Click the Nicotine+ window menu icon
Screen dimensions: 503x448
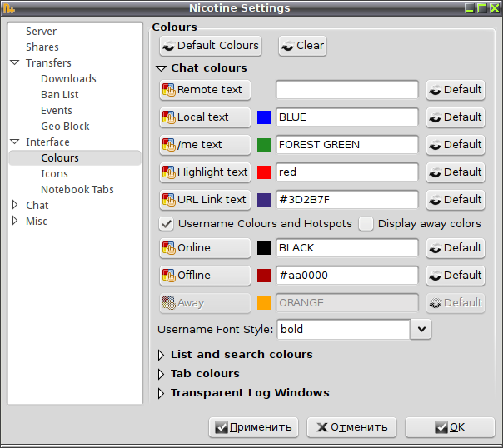pos(8,8)
